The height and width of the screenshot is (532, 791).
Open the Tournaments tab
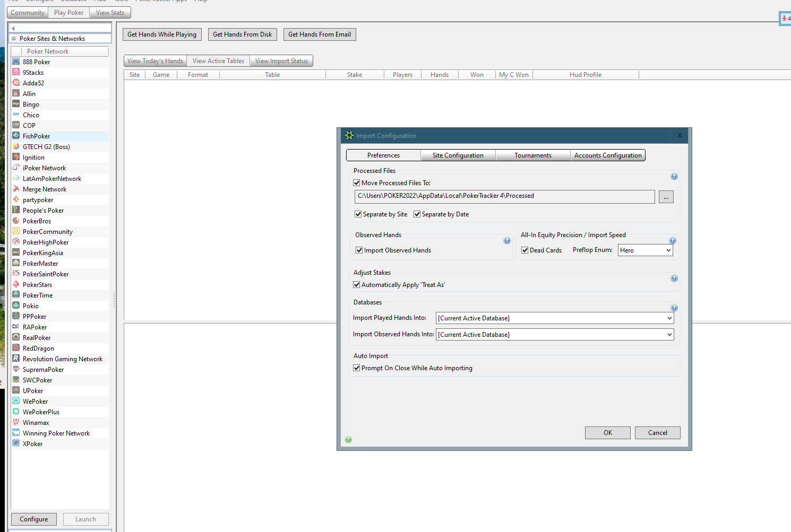coord(533,155)
